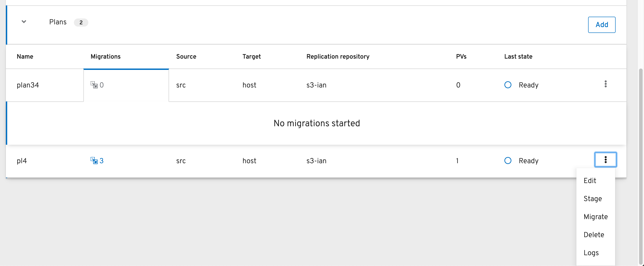Screen dimensions: 644x266
Task: Click the migration arrow icon beside the 3
Action: pos(94,161)
